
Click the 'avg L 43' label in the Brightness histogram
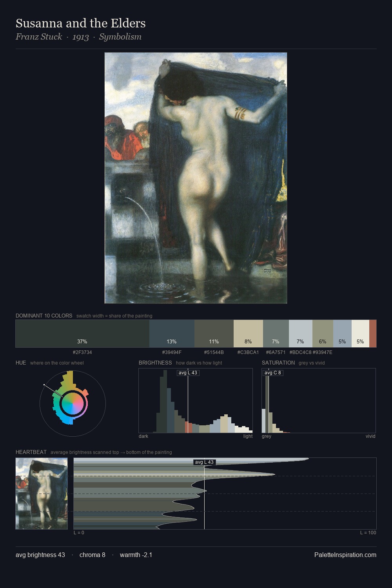click(188, 373)
